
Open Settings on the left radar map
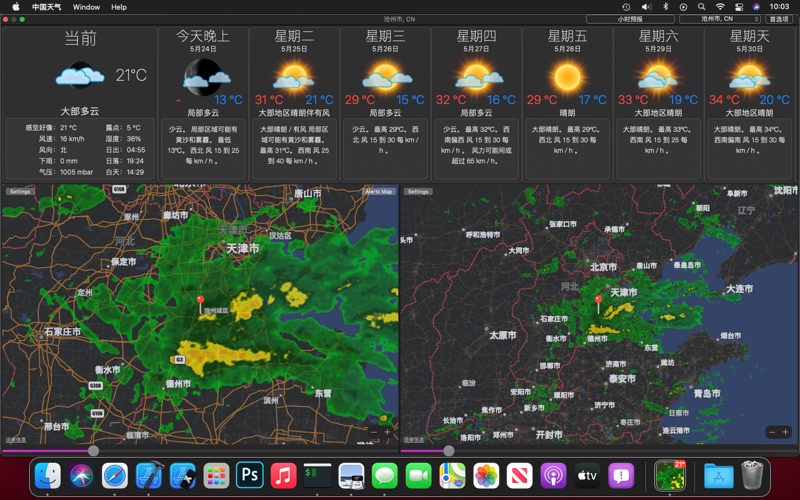[x=20, y=191]
